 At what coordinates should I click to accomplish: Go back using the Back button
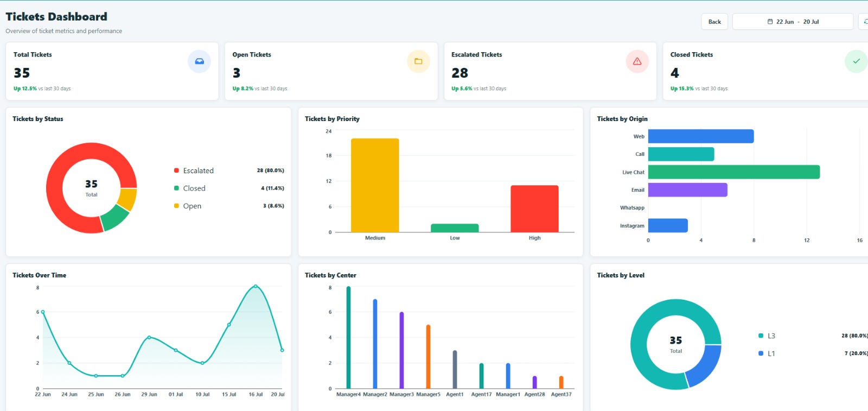[x=714, y=22]
